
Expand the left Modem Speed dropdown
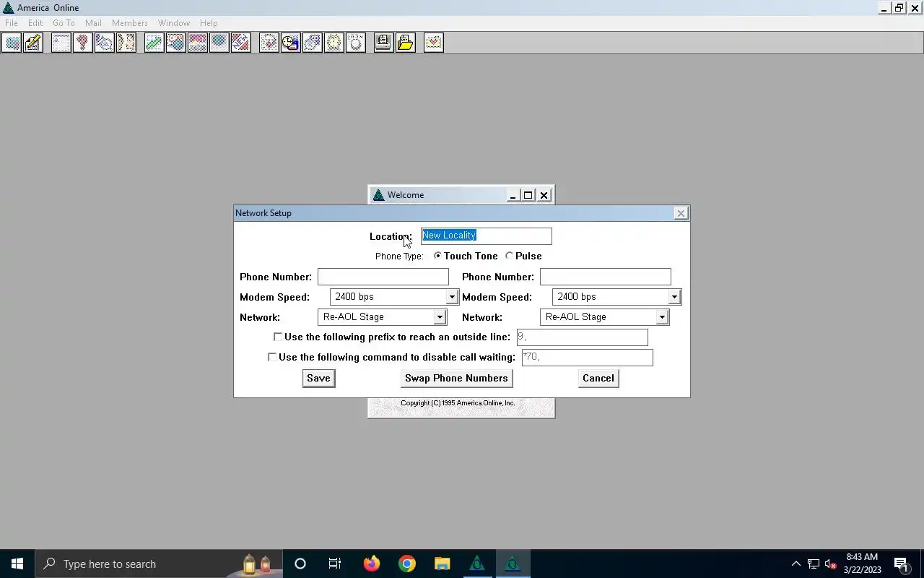pyautogui.click(x=452, y=297)
